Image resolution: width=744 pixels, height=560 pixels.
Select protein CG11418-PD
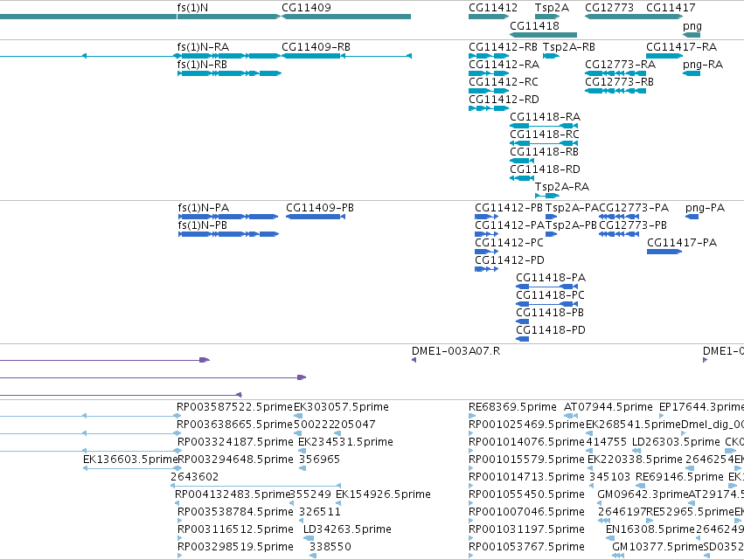click(x=523, y=340)
